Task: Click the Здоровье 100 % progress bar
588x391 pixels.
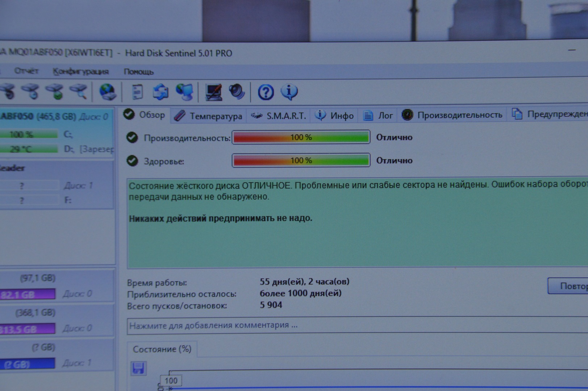Action: pyautogui.click(x=301, y=160)
